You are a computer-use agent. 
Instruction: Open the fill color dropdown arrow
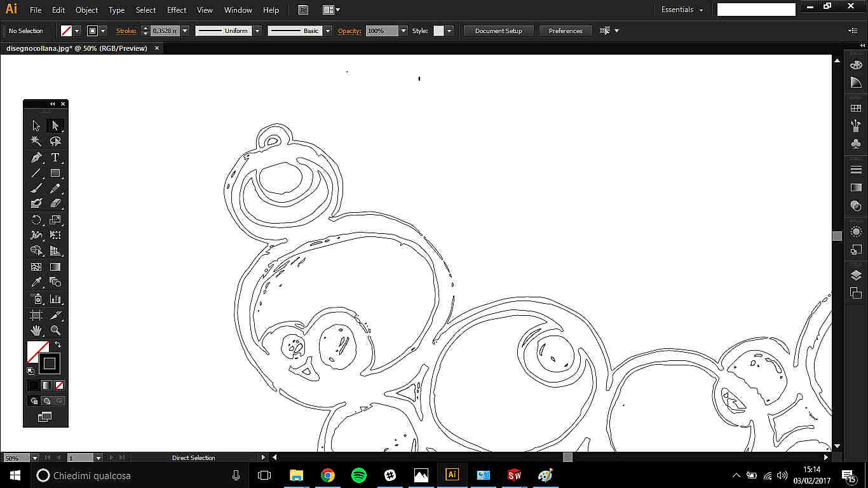78,30
